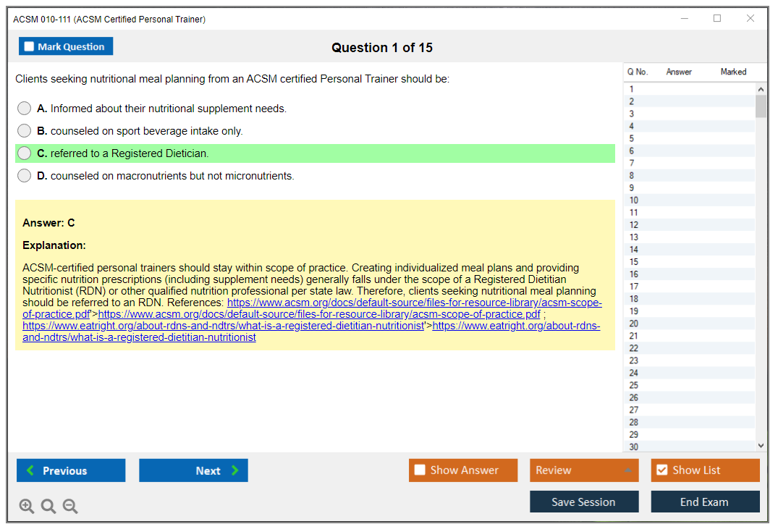The width and height of the screenshot is (778, 532).
Task: Select answer option D radio button
Action: 24,175
